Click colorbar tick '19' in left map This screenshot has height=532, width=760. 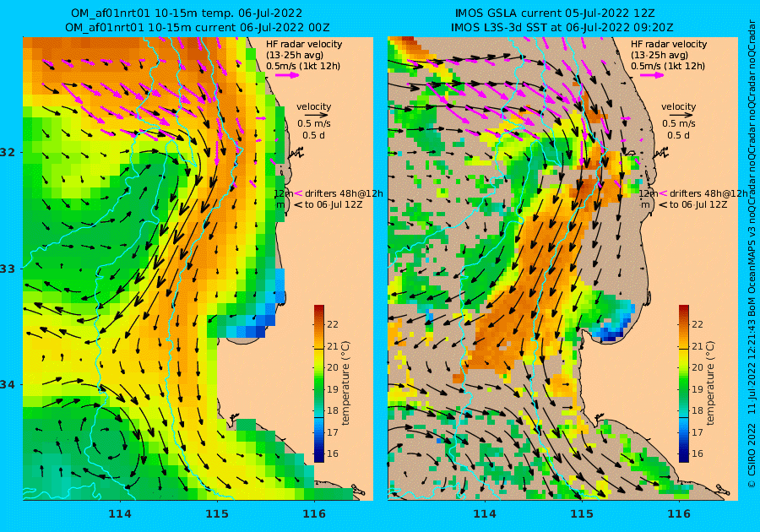[333, 389]
